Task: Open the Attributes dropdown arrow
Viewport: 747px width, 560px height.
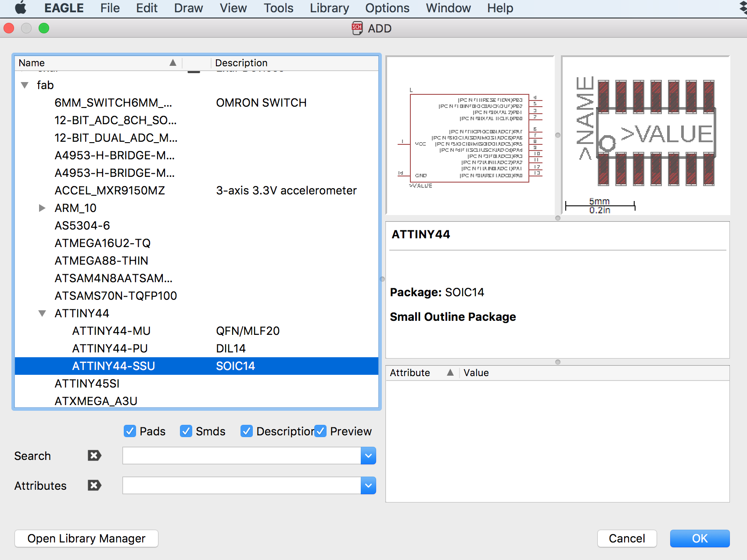Action: (368, 485)
